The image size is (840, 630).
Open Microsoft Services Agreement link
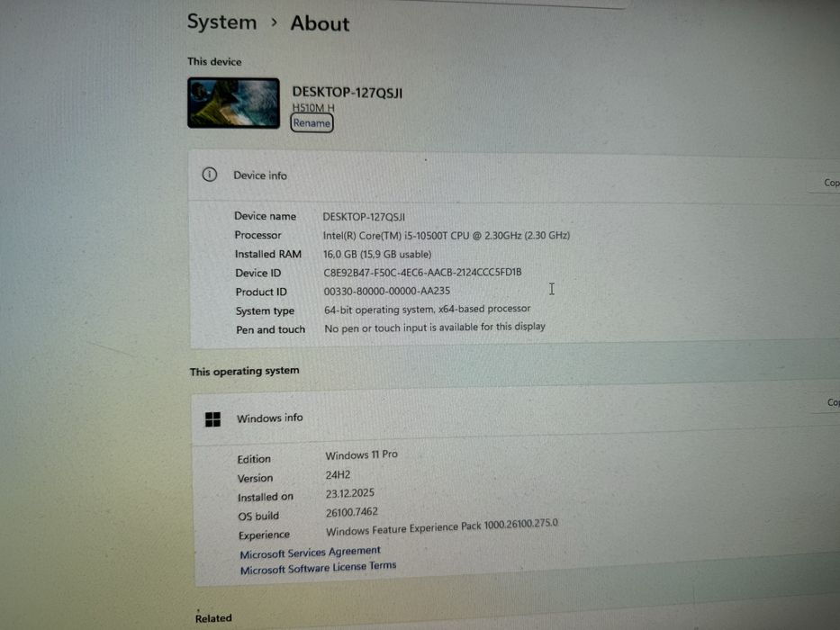click(x=311, y=553)
